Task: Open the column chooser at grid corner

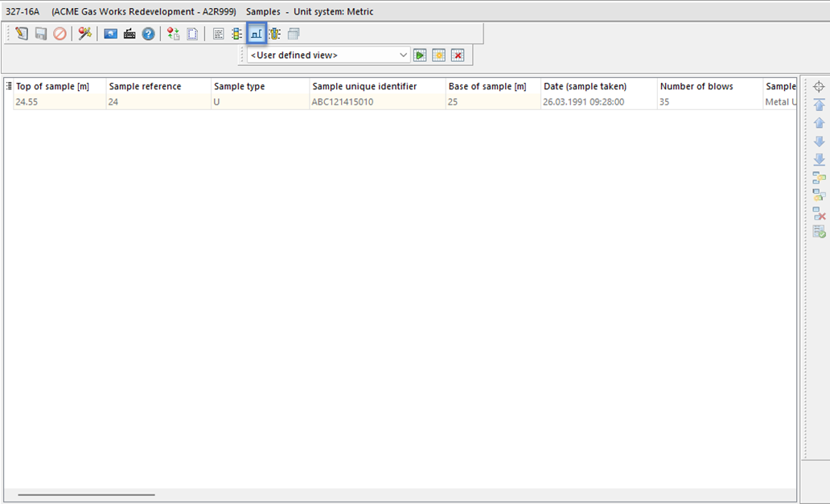Action: [x=9, y=86]
